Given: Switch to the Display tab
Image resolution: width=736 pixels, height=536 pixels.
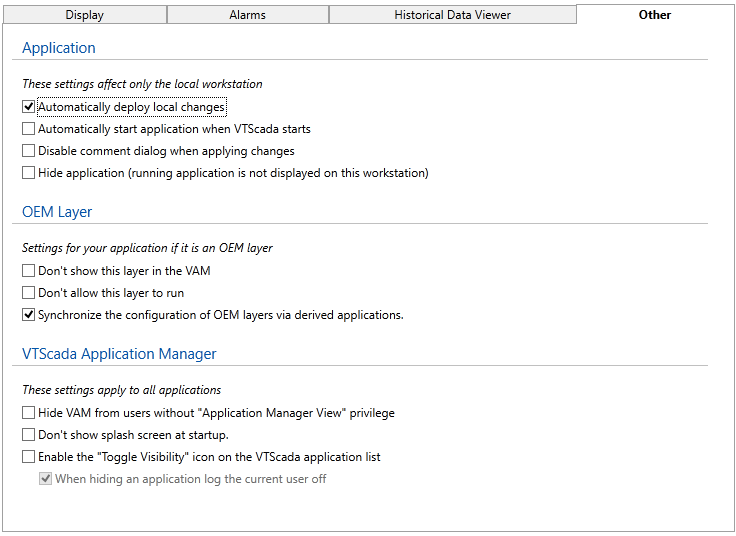Looking at the screenshot, I should [84, 15].
